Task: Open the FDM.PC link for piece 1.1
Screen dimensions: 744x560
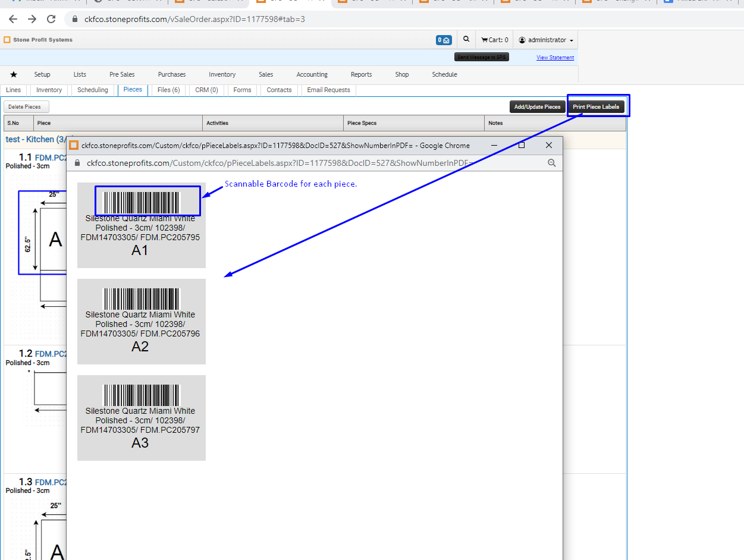Action: click(x=51, y=158)
